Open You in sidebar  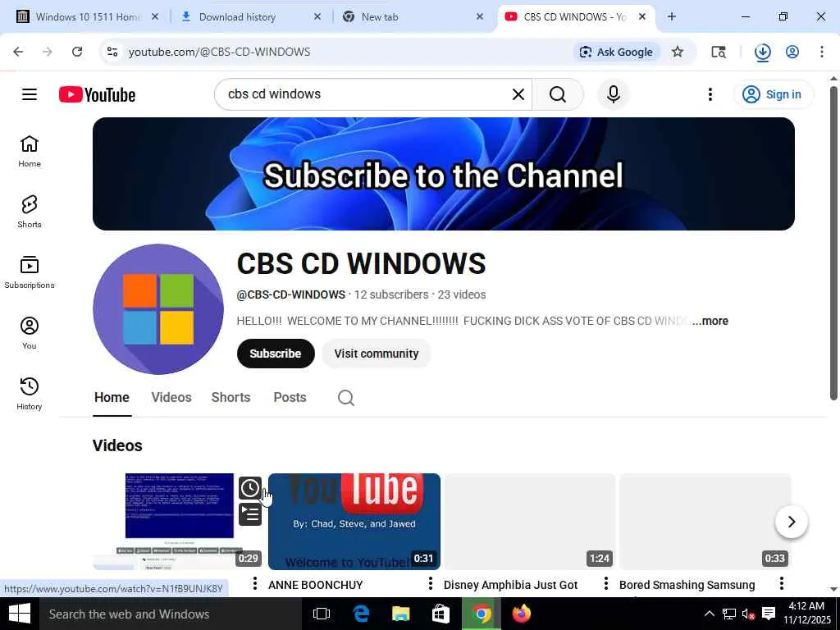(x=30, y=333)
